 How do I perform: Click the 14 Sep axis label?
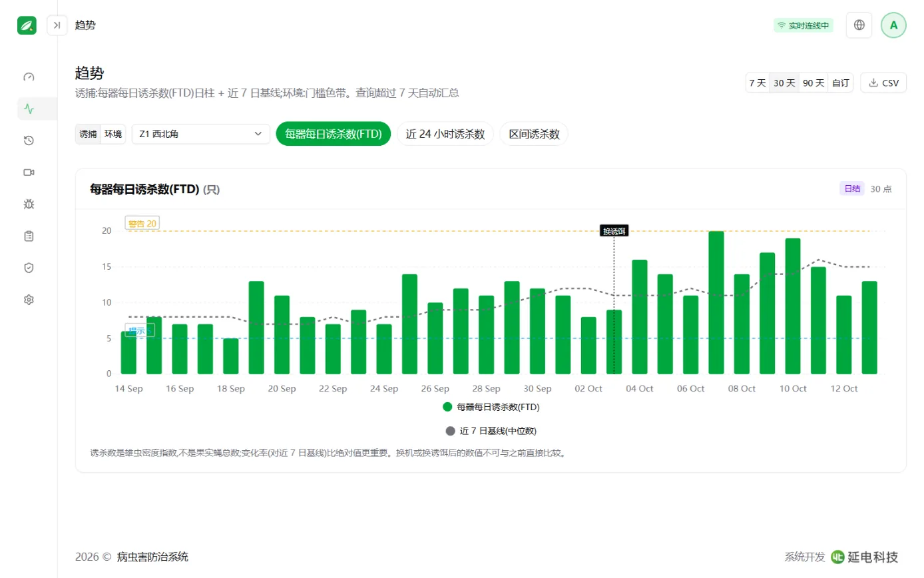point(128,389)
